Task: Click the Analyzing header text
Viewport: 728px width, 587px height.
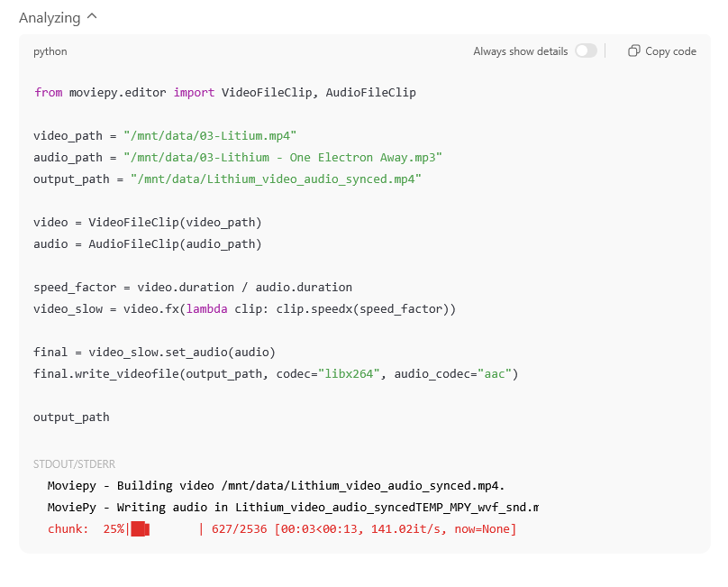Action: [50, 18]
